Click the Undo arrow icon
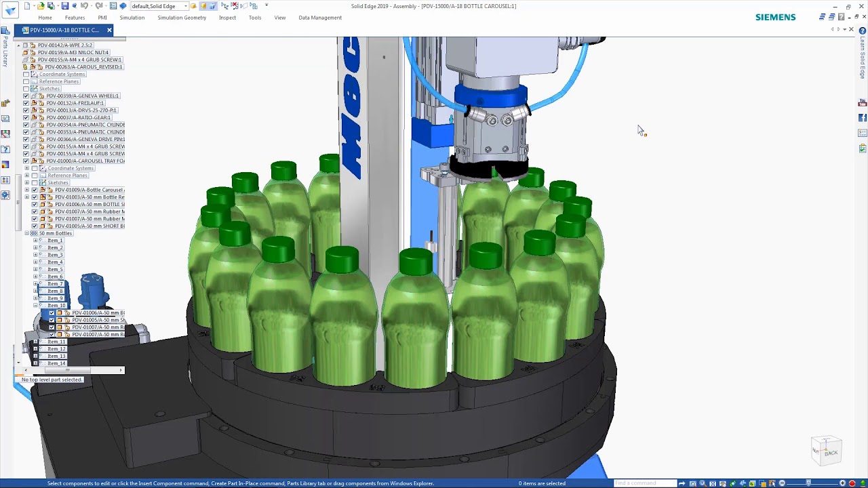 tap(84, 6)
